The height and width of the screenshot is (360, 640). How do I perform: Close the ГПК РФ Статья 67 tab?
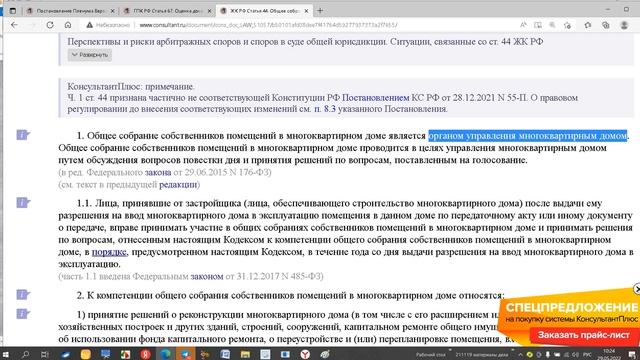tap(209, 11)
